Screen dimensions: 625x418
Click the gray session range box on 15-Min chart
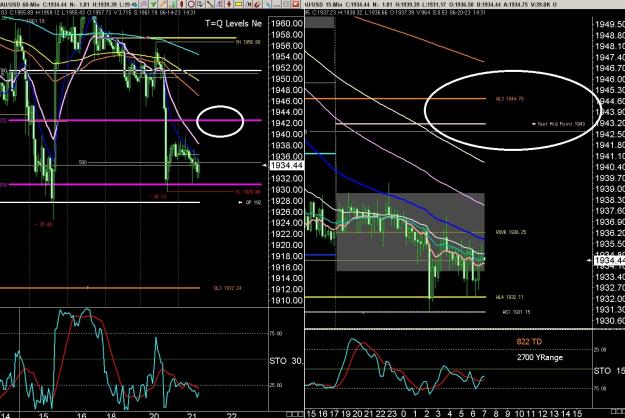(410, 232)
